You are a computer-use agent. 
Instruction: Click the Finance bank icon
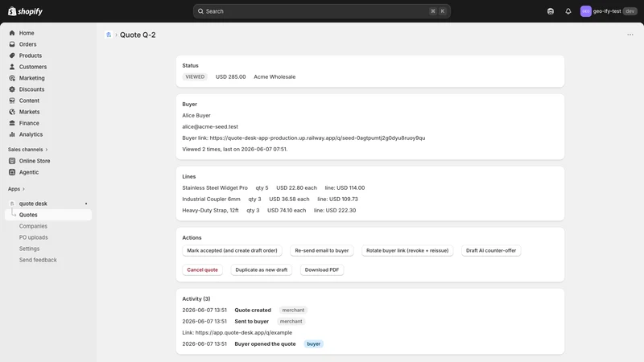(x=12, y=123)
